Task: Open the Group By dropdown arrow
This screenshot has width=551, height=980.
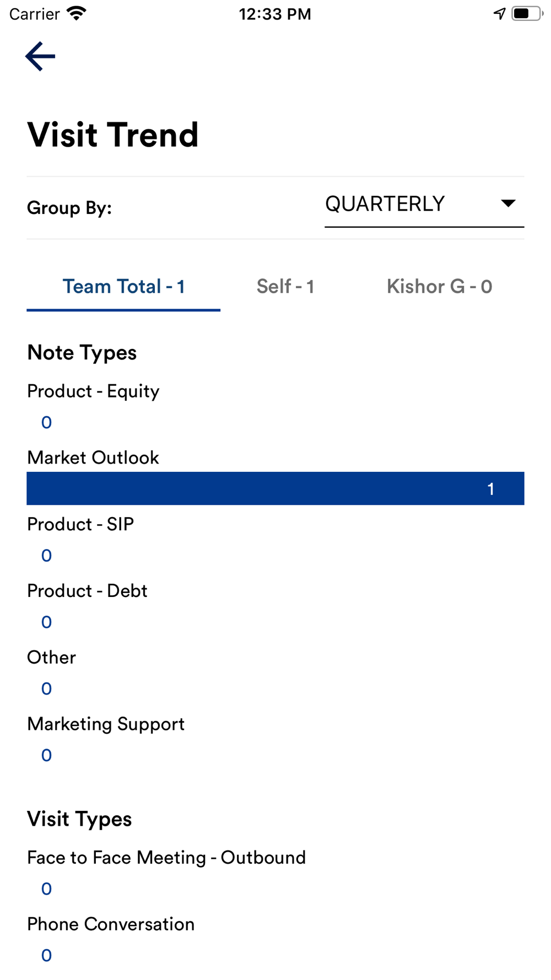Action: click(x=508, y=203)
